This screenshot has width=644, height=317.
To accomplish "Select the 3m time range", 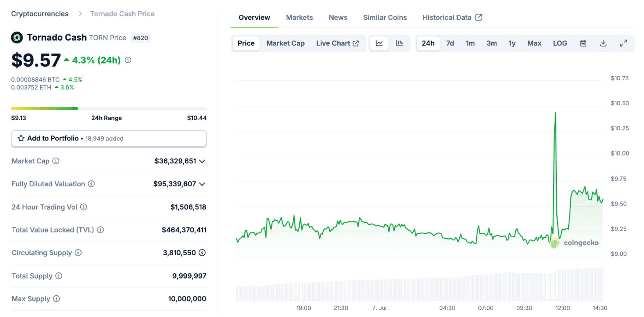I will pos(492,43).
